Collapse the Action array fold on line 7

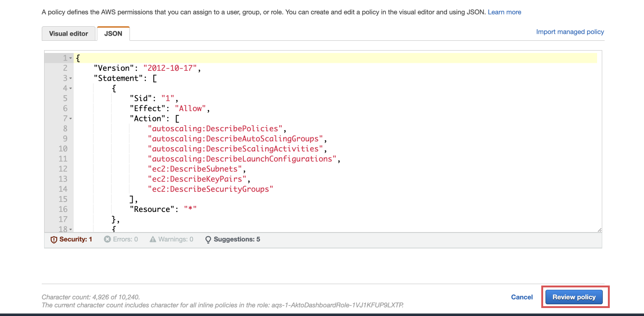pyautogui.click(x=69, y=118)
